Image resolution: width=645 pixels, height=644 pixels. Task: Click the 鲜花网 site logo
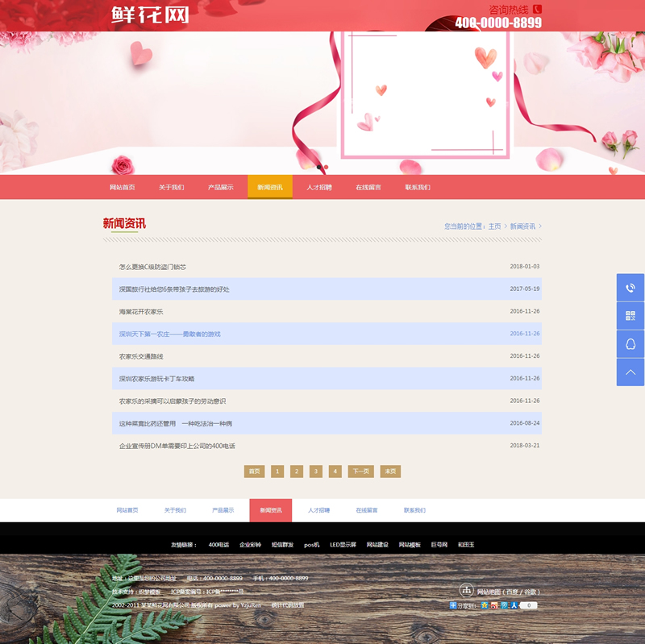[x=150, y=15]
